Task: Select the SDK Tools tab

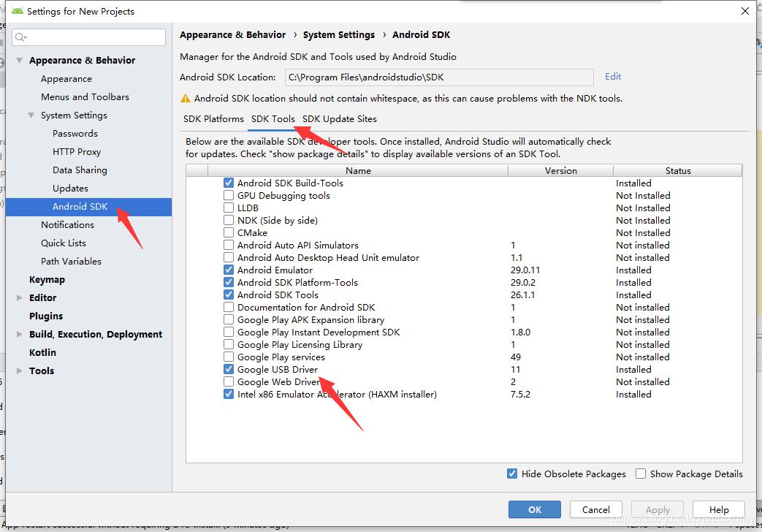Action: (x=273, y=119)
